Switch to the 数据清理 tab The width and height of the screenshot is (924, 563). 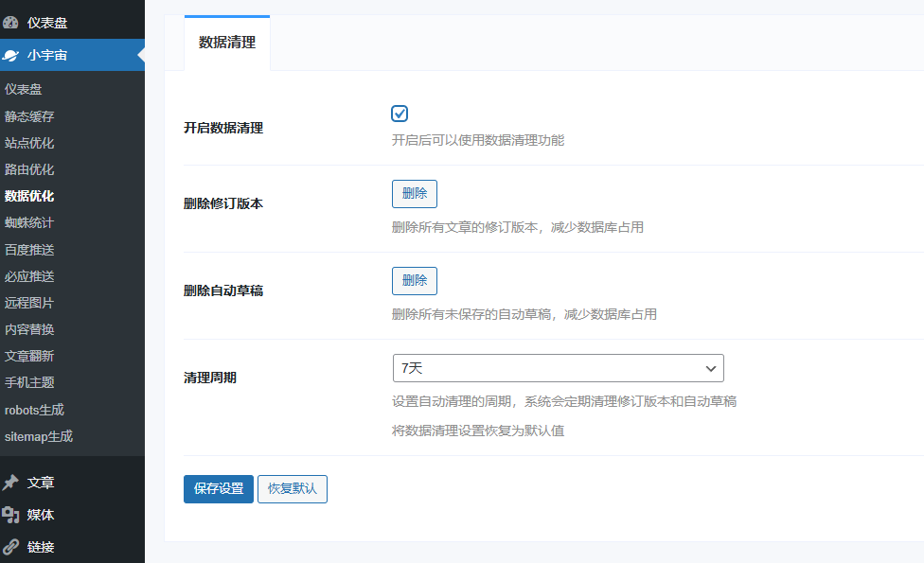(227, 43)
